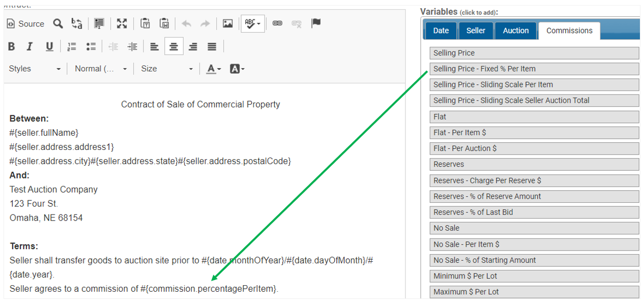Toggle center alignment

(174, 47)
